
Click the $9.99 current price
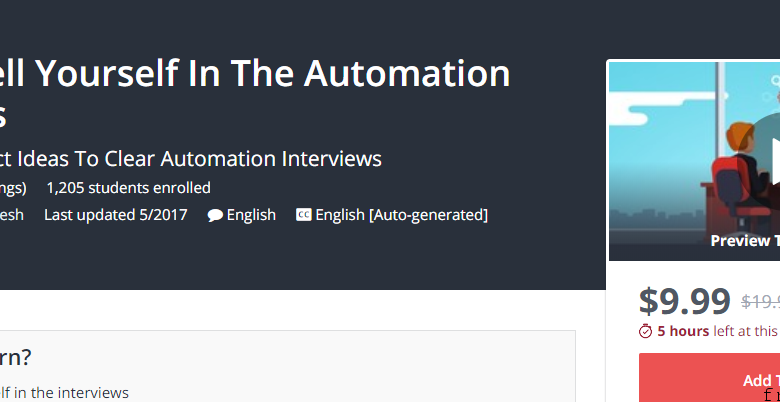684,302
